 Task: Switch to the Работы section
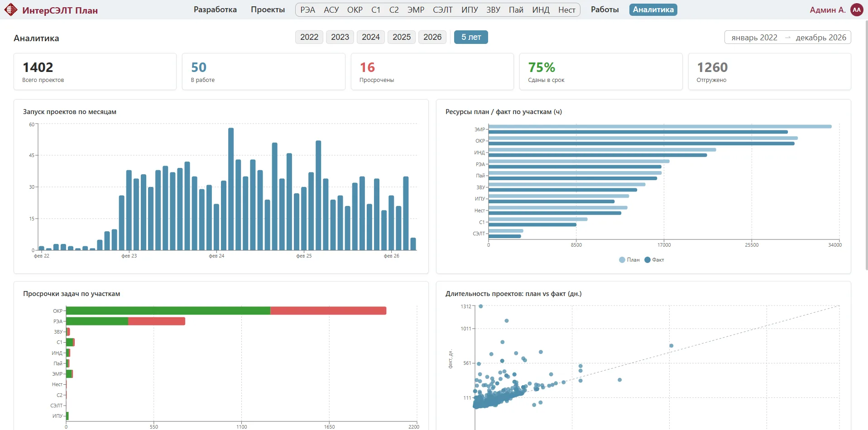tap(604, 10)
